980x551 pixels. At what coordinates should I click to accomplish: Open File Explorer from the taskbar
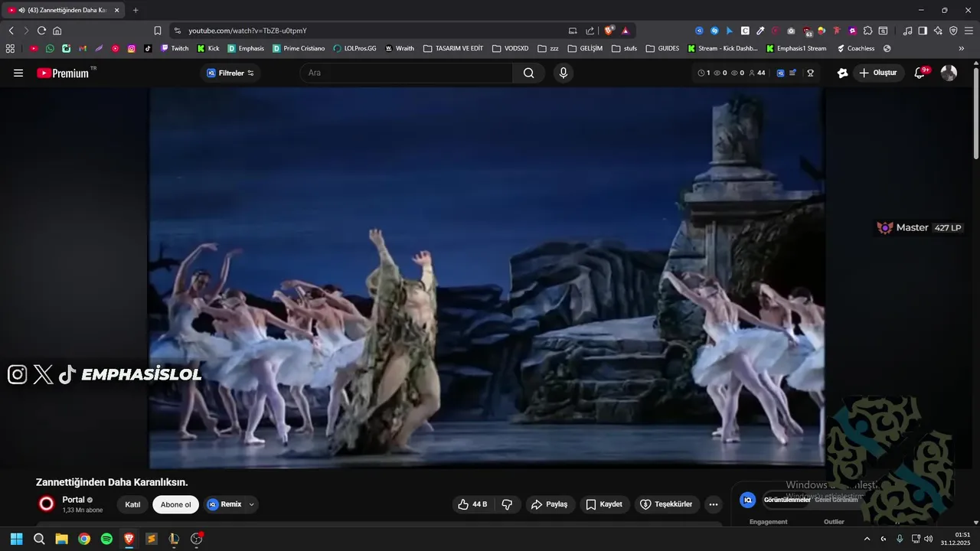coord(61,539)
